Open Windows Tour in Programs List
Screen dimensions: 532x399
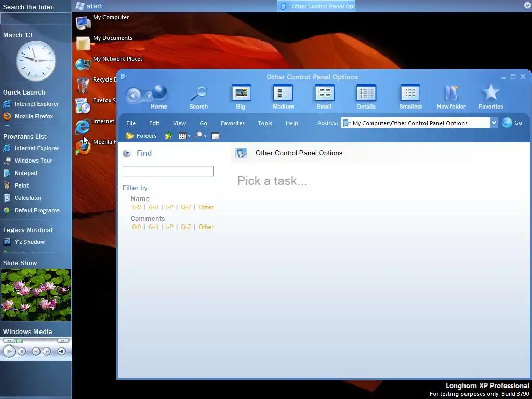click(x=28, y=161)
